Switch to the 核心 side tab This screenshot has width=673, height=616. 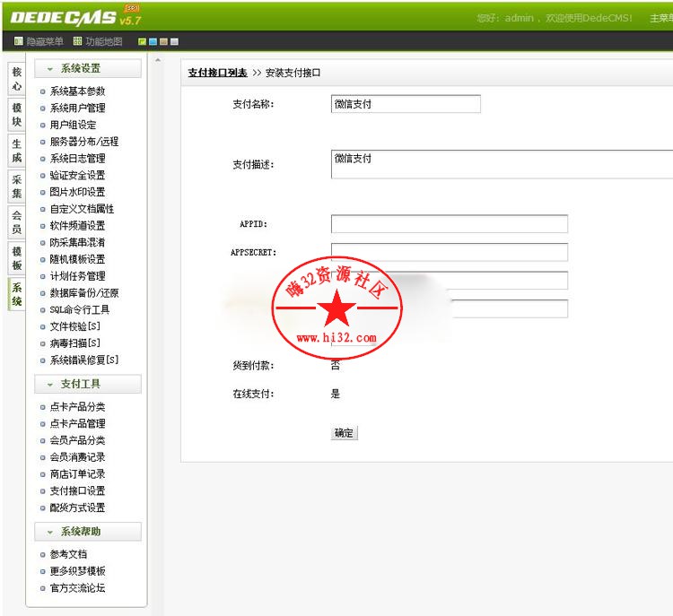coord(16,79)
